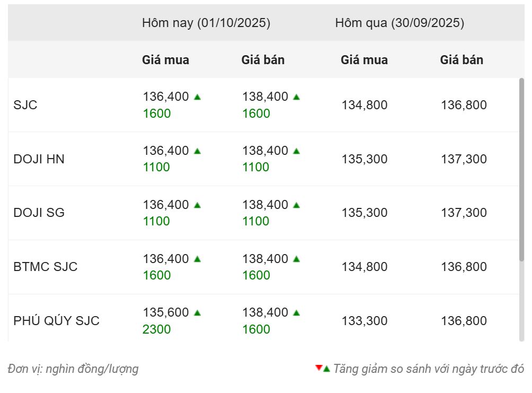Click the PHÚ QUÝ SJC row label
The image size is (532, 393).
[x=56, y=321]
